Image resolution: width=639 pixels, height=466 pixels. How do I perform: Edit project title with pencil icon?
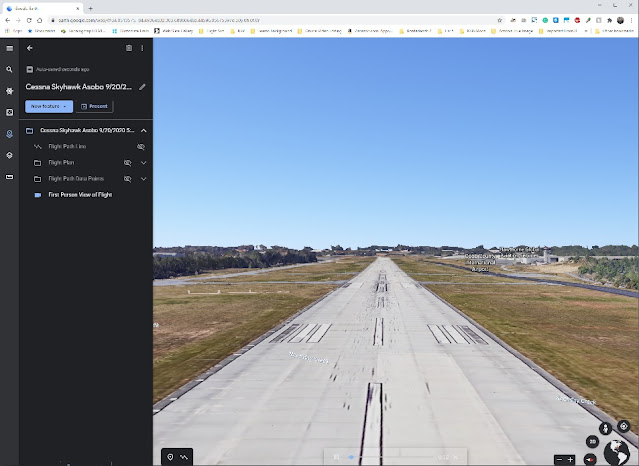click(x=142, y=87)
